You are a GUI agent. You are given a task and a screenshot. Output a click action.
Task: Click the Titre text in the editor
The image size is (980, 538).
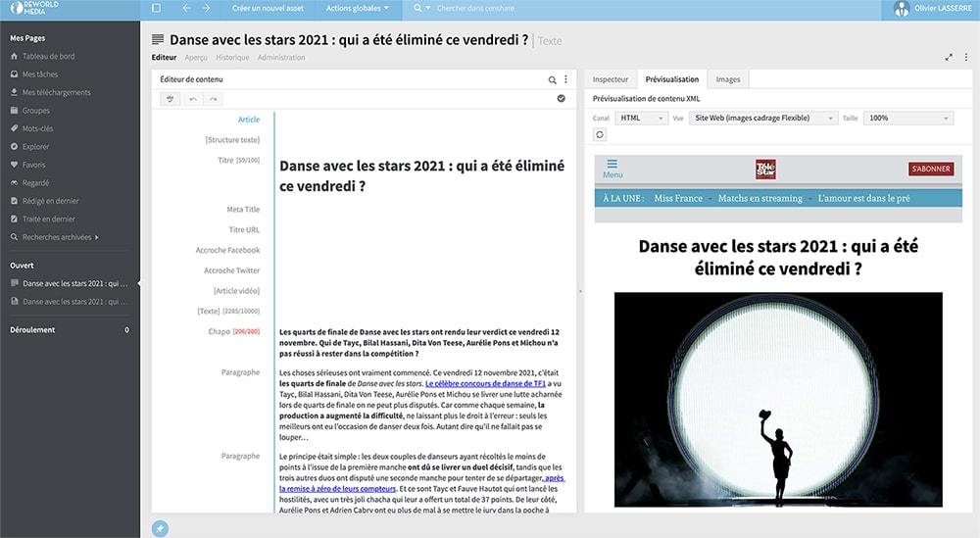click(x=421, y=176)
